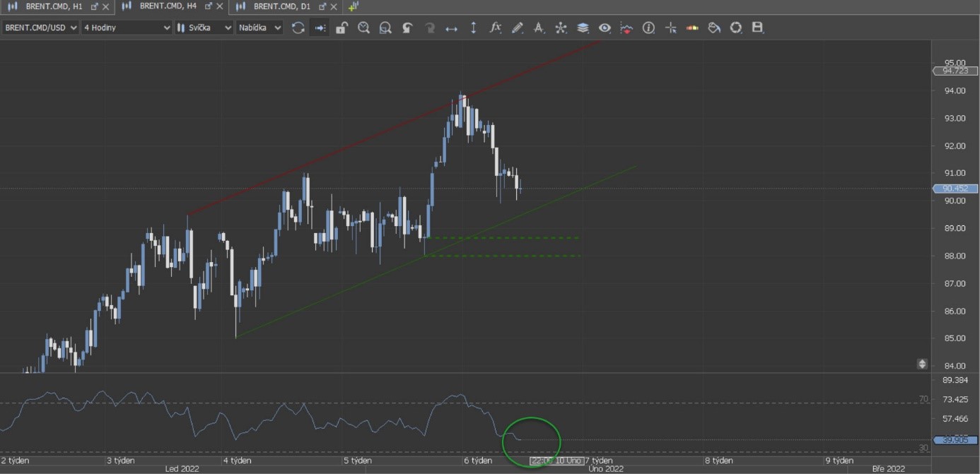Select the upper green dashed horizontal line
This screenshot has width=980, height=474.
503,238
